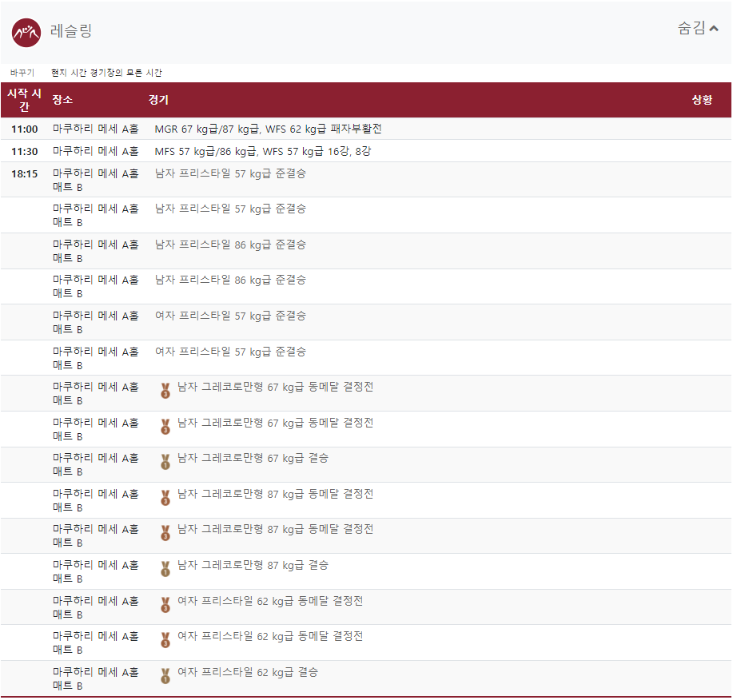
Task: Select the 11:30 start time
Action: [x=24, y=151]
